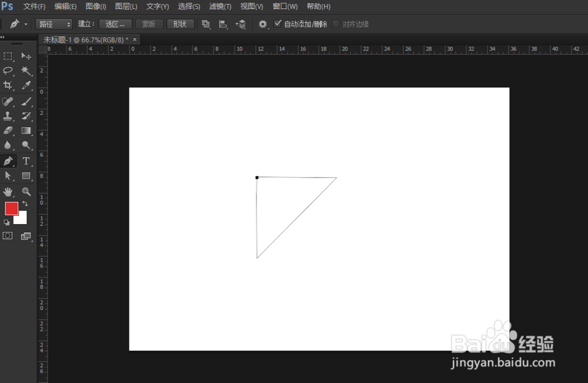The height and width of the screenshot is (383, 588).
Task: Select the Eyedropper tool
Action: pos(26,85)
